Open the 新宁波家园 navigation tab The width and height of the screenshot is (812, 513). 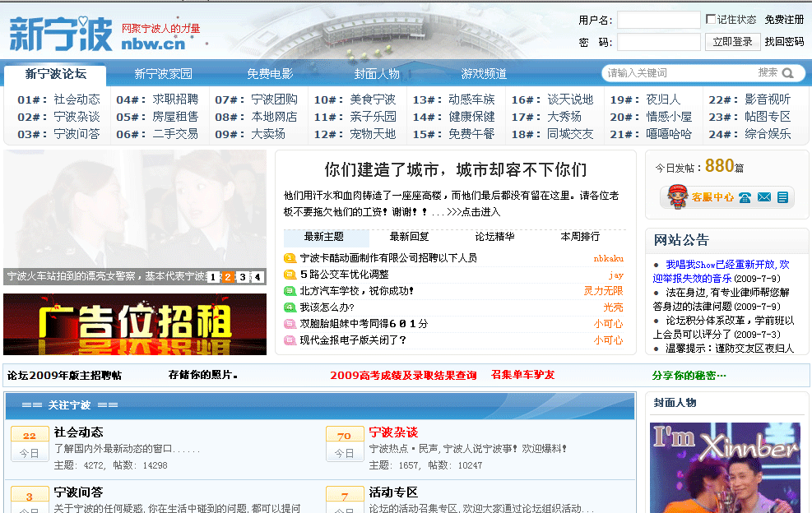163,74
